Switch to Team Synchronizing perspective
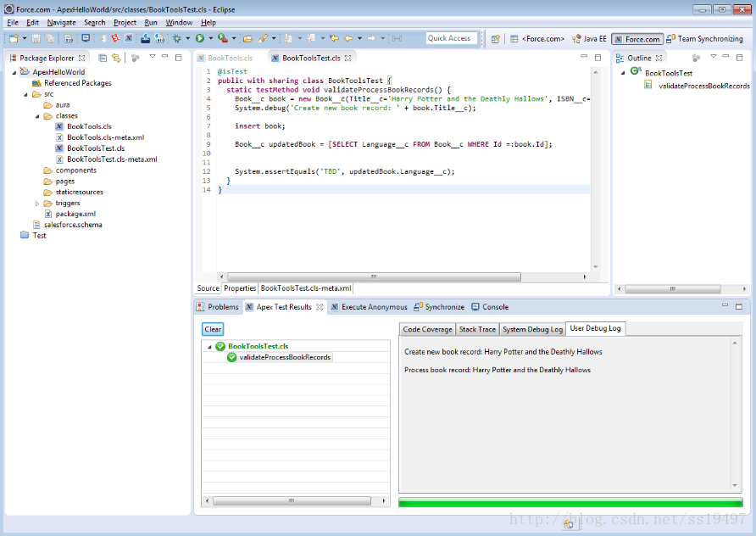 coord(705,39)
